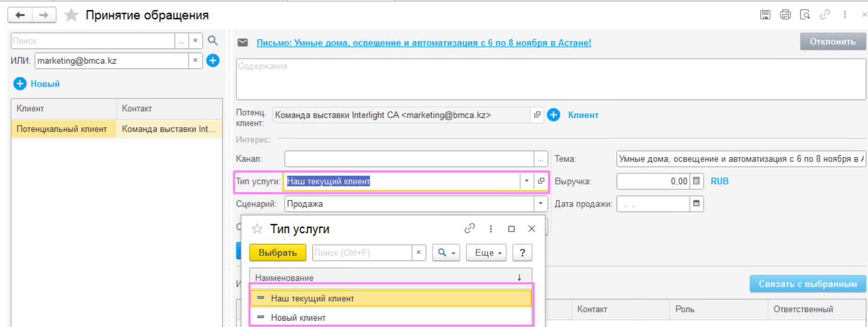
Task: Open calendar picker for Дата продажи
Action: click(697, 204)
